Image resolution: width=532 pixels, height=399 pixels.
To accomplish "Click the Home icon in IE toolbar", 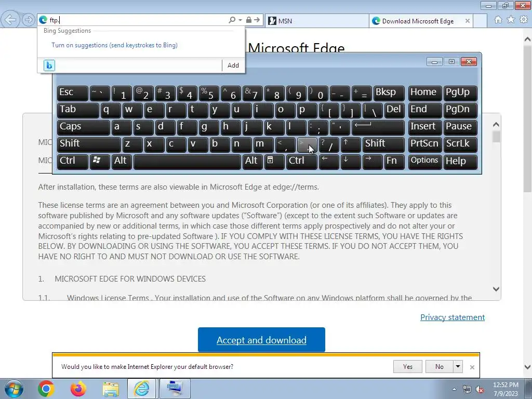I will (498, 20).
